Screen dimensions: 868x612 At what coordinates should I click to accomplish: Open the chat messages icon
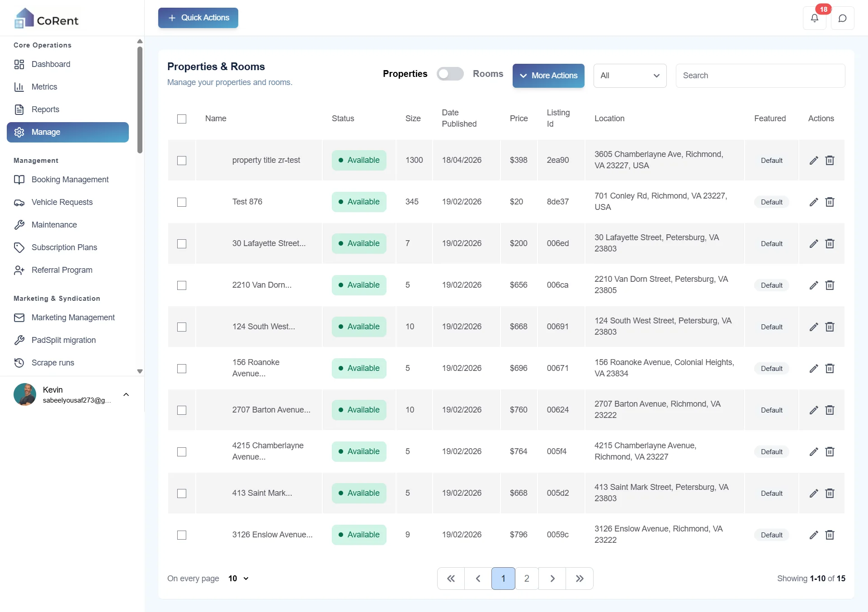[x=842, y=18]
